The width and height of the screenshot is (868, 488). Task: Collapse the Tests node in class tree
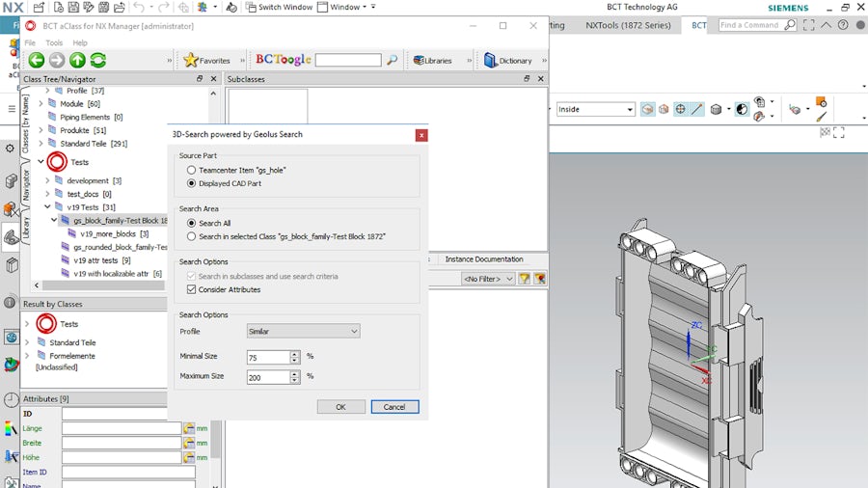point(41,162)
